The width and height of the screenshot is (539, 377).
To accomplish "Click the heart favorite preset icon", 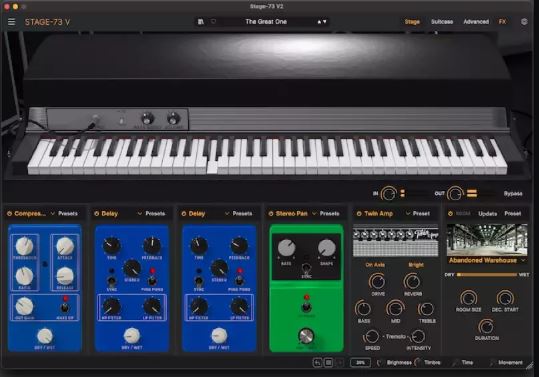I will pyautogui.click(x=213, y=22).
